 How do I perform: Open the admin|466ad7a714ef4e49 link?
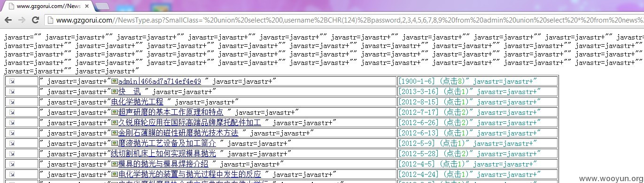160,81
